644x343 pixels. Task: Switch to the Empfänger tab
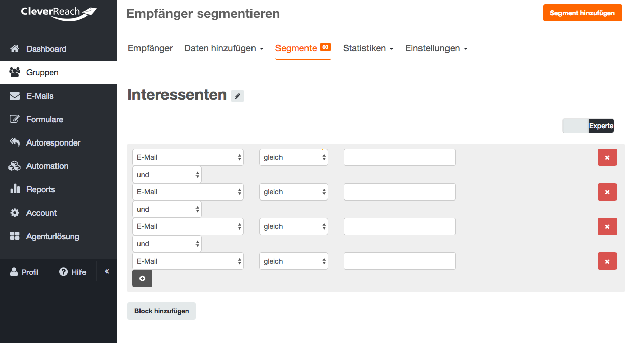(150, 48)
